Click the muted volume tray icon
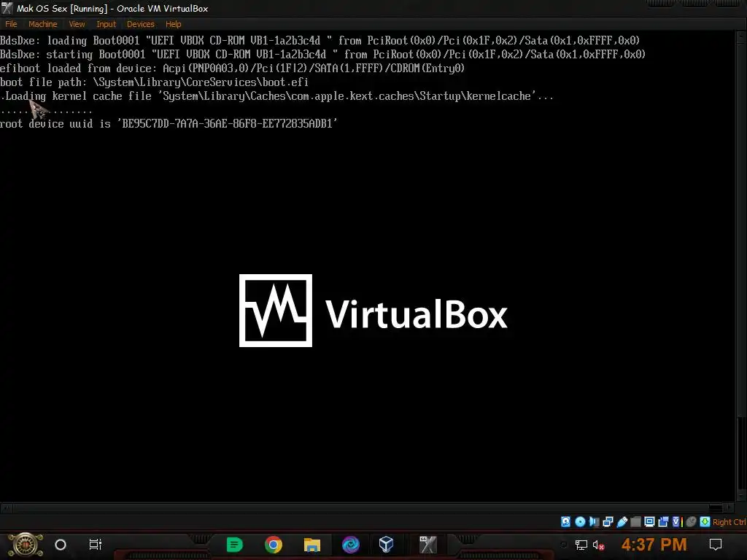This screenshot has height=560, width=747. coord(599,545)
